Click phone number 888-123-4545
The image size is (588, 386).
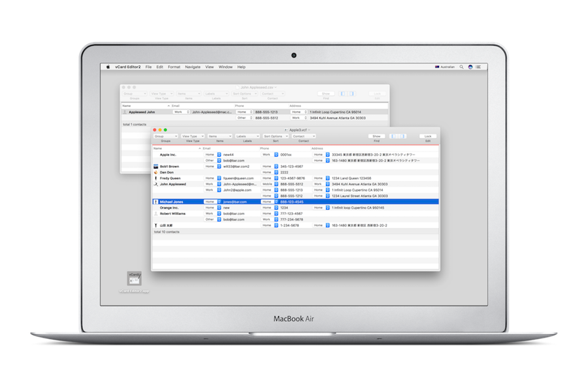pos(292,202)
